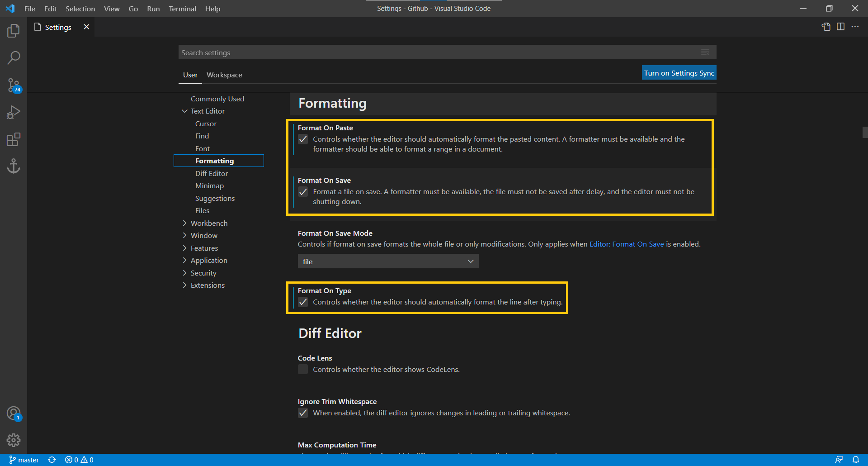Expand the Application settings section
Image resolution: width=868 pixels, height=466 pixels.
tap(184, 260)
